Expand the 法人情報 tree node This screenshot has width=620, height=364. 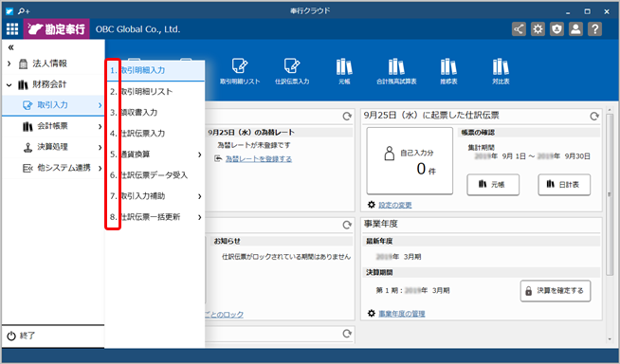[x=9, y=64]
